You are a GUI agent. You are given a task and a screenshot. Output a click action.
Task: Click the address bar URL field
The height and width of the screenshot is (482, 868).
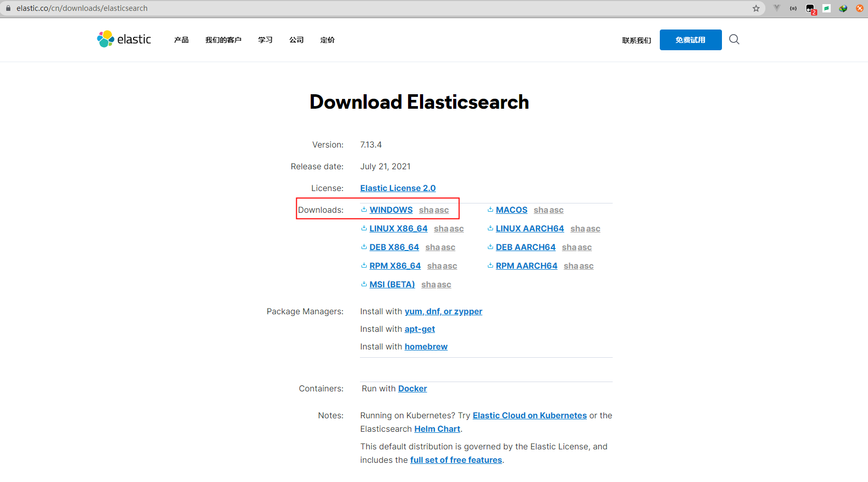382,8
